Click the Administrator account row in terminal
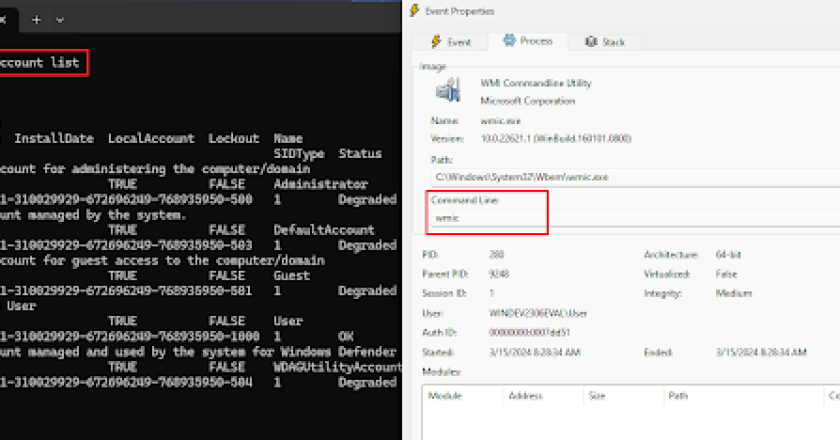This screenshot has height=440, width=840. tap(200, 185)
